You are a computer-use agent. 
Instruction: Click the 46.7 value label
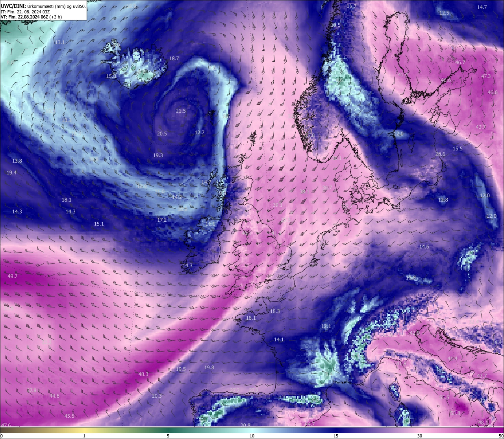coord(460,63)
